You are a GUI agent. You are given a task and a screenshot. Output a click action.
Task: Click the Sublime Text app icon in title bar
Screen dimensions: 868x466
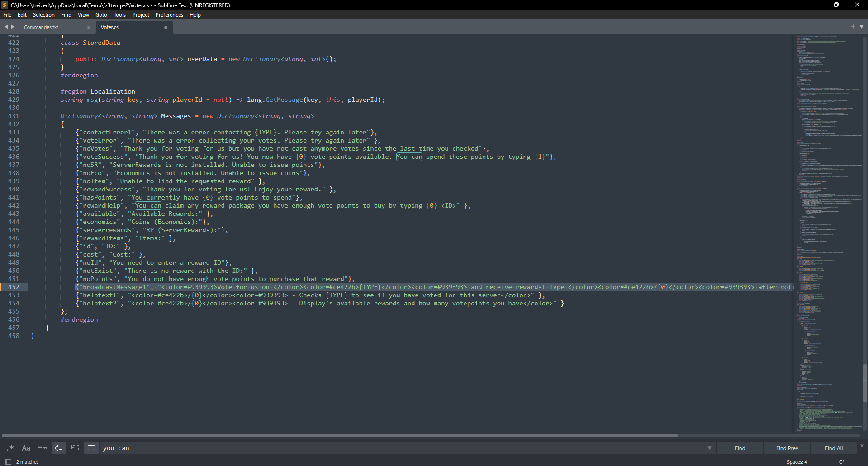[x=5, y=5]
